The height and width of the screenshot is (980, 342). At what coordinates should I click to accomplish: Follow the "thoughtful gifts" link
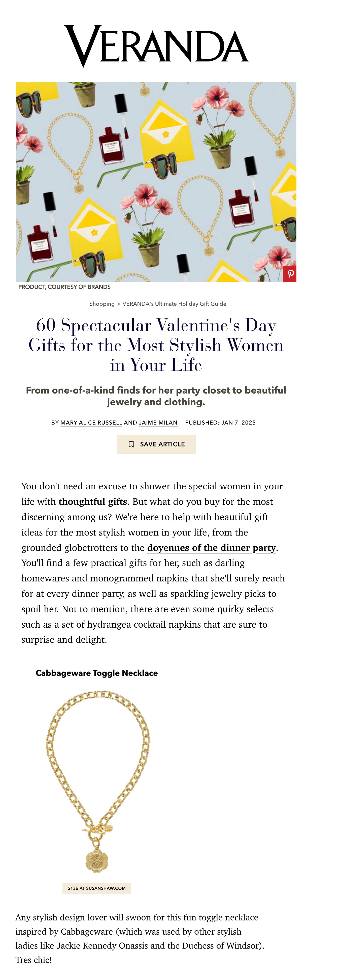(x=93, y=502)
